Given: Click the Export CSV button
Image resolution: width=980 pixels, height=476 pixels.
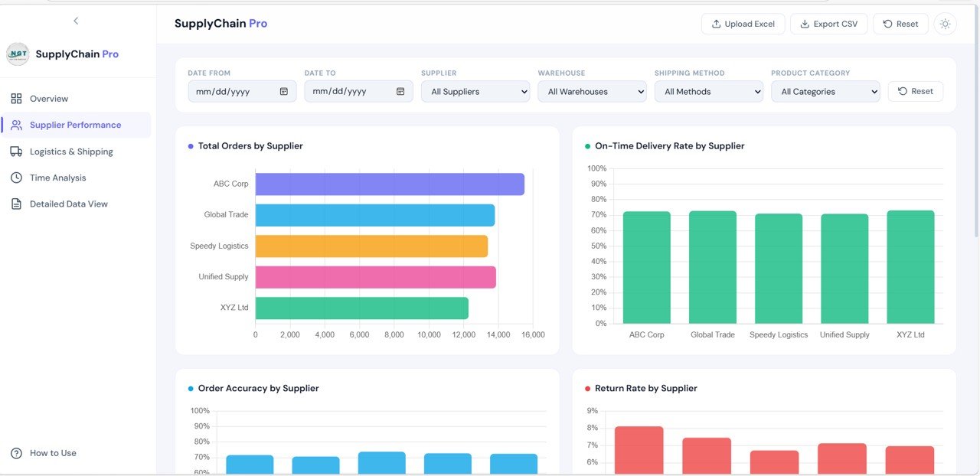Looking at the screenshot, I should coord(828,24).
